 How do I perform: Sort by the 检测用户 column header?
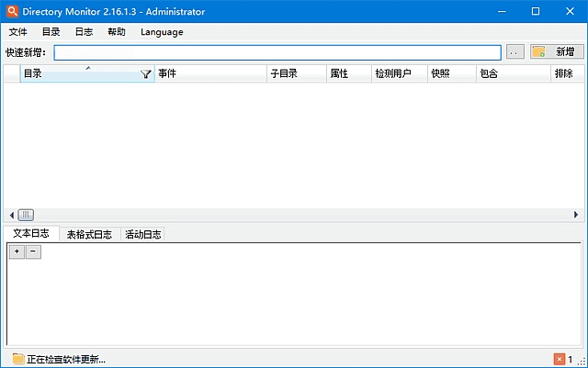(400, 73)
